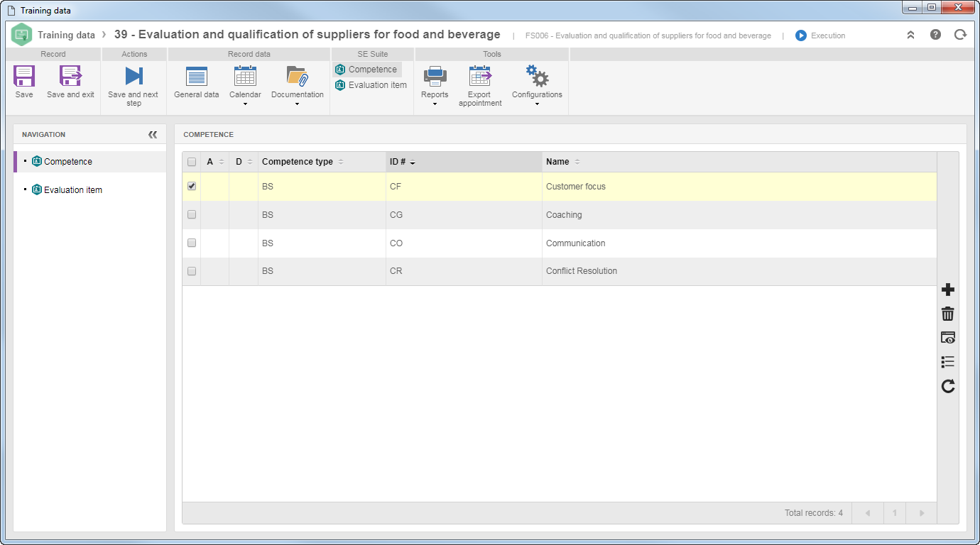
Task: Click the Execution play icon
Action: 801,35
